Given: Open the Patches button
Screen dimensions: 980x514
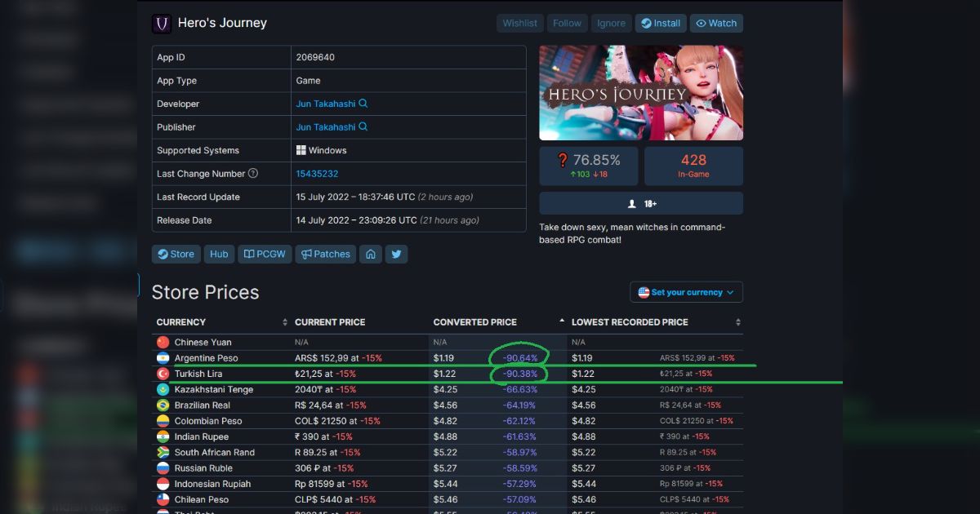Looking at the screenshot, I should coord(325,254).
